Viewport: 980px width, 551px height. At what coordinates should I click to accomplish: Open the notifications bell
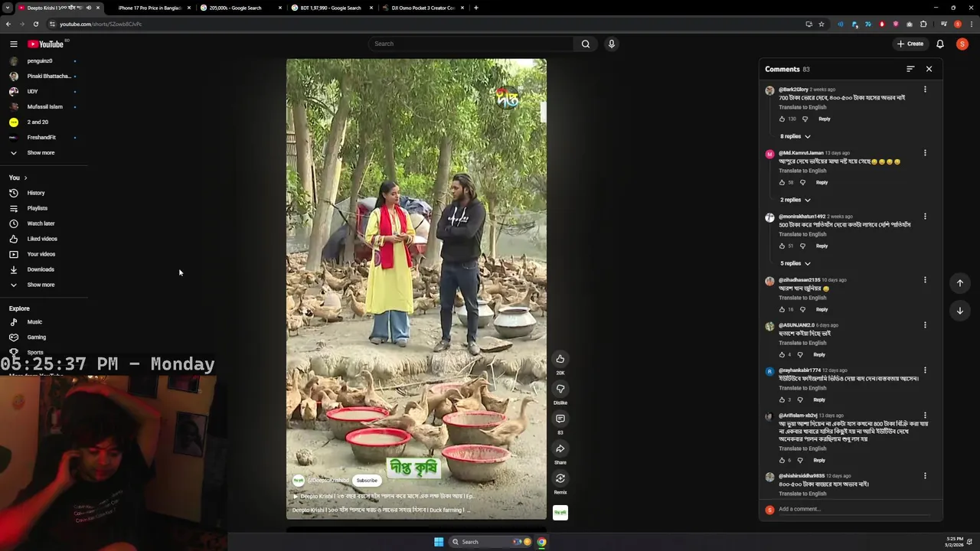pos(940,44)
